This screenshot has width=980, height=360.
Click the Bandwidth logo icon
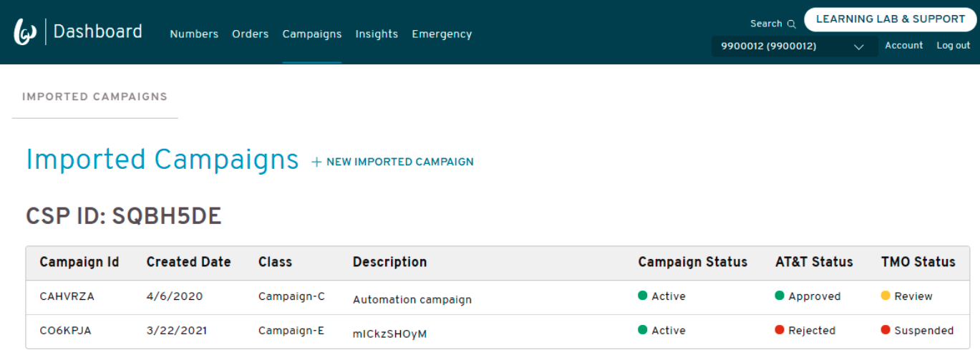coord(25,32)
